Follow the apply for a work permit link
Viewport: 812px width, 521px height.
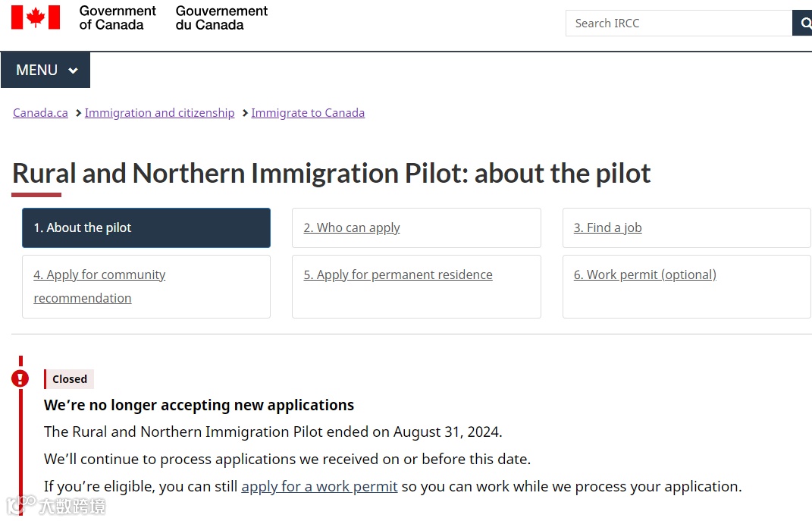click(319, 486)
